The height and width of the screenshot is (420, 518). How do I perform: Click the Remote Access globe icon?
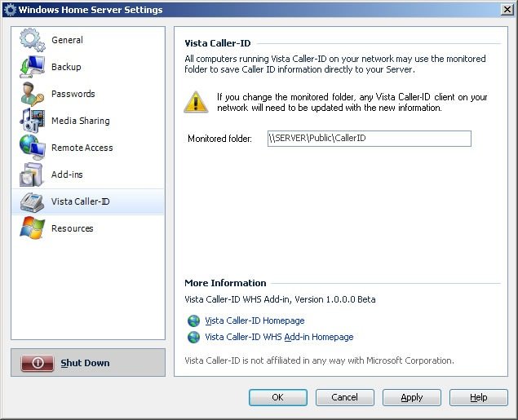(32, 148)
